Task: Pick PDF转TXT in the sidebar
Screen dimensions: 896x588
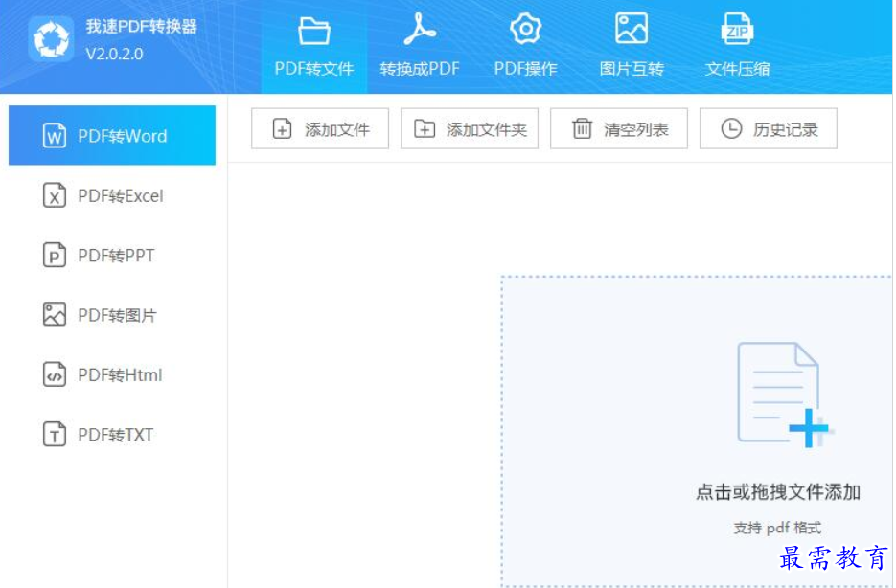Action: pos(112,434)
